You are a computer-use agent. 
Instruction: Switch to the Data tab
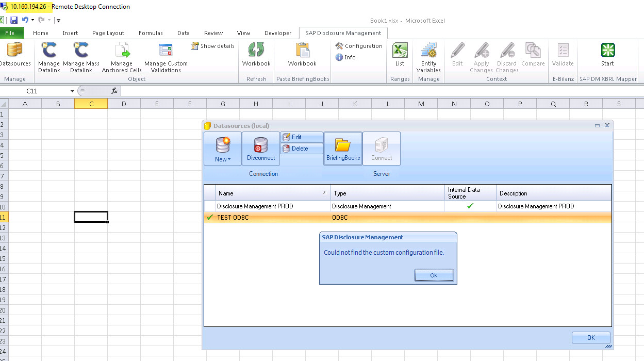click(x=184, y=33)
